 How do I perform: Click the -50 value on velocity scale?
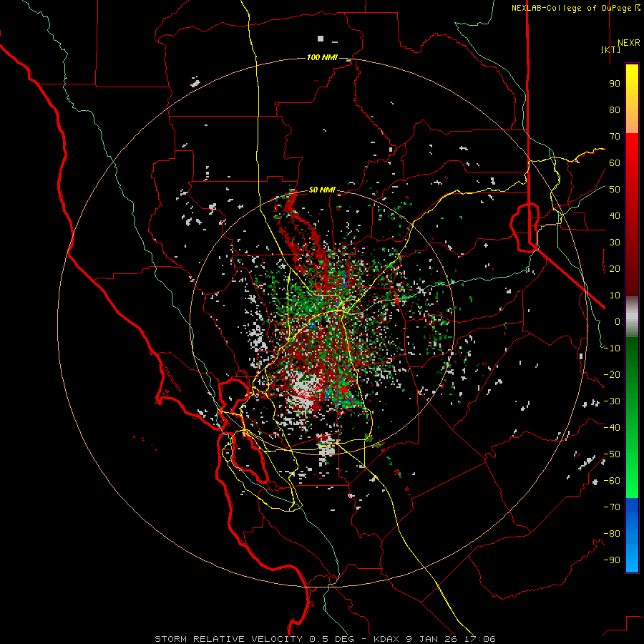[612, 454]
